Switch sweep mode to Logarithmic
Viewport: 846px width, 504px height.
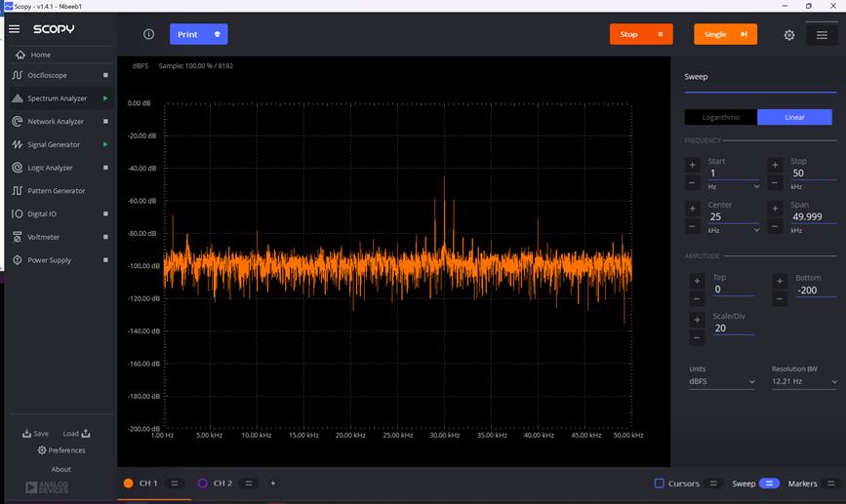721,117
